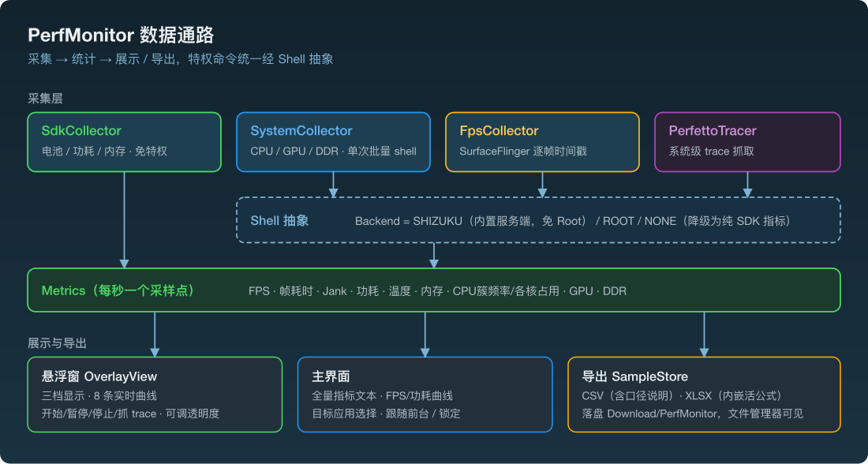Click the Metrics（每秒一个采样点）label
Screen dimensions: 868x464
tap(118, 290)
